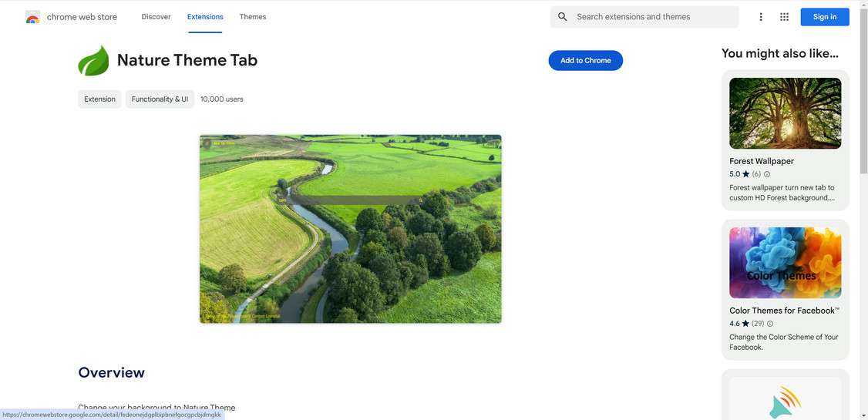Click the Nature Theme Tab leaf icon

click(93, 60)
